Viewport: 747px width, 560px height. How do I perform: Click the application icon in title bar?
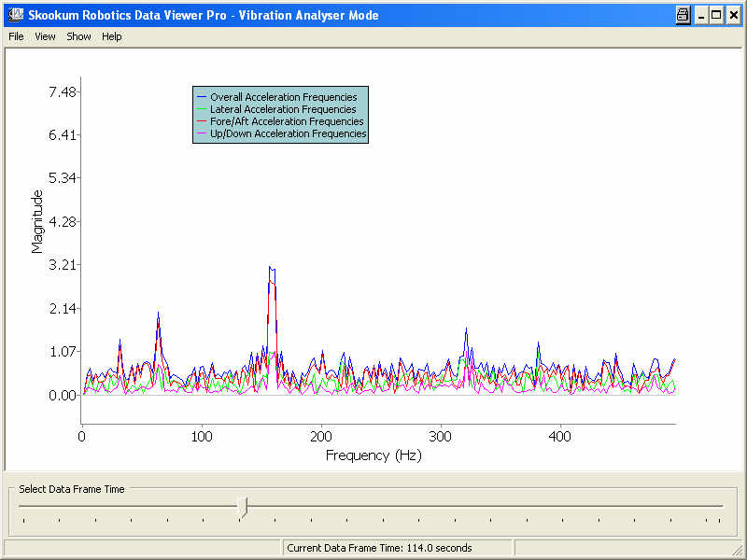15,15
